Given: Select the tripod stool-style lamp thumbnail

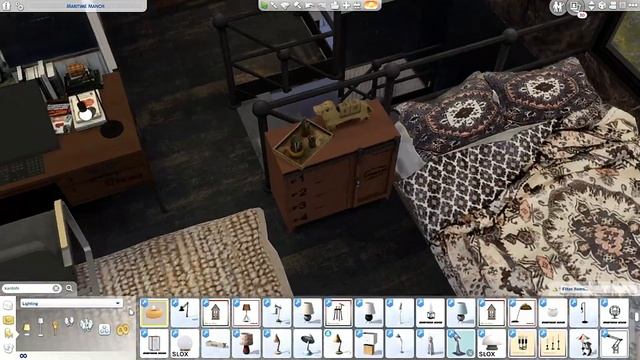Looking at the screenshot, I should coord(338,313).
